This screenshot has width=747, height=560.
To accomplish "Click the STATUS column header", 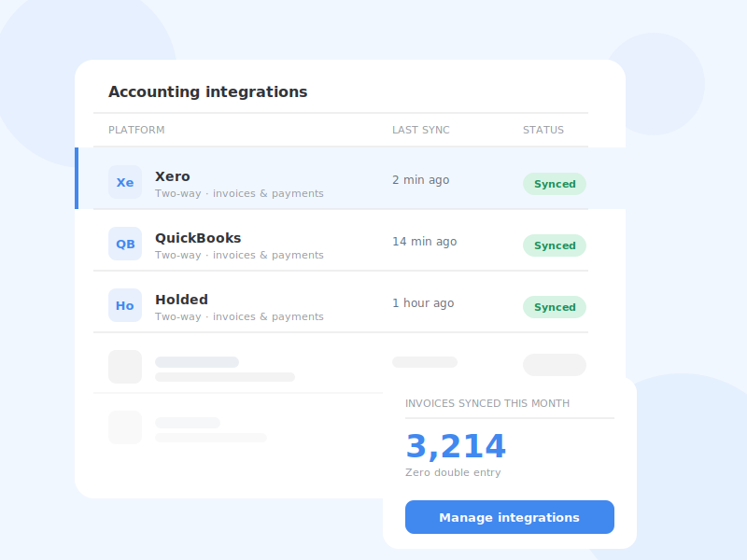I will [543, 130].
